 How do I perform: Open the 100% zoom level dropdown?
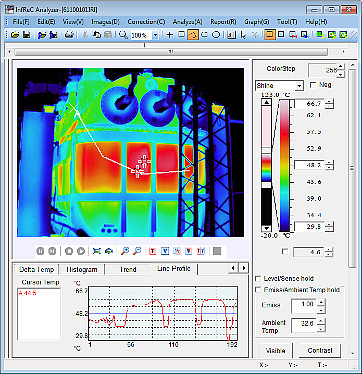coord(155,35)
